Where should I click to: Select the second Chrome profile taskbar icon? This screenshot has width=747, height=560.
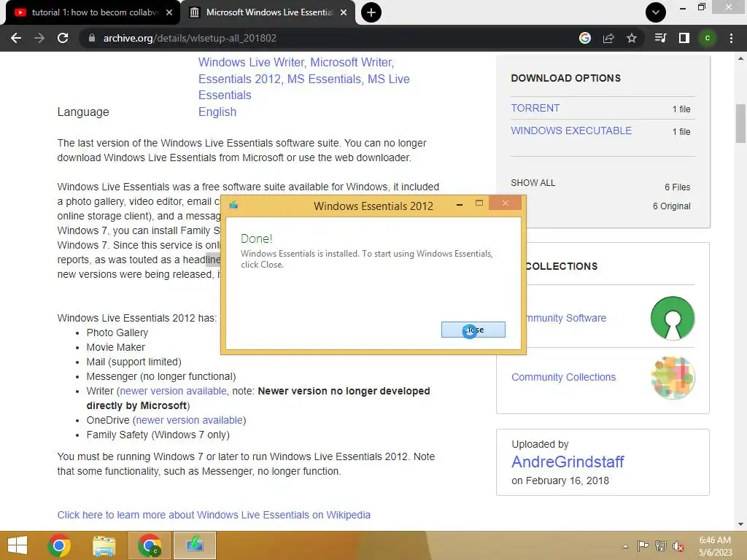click(150, 545)
